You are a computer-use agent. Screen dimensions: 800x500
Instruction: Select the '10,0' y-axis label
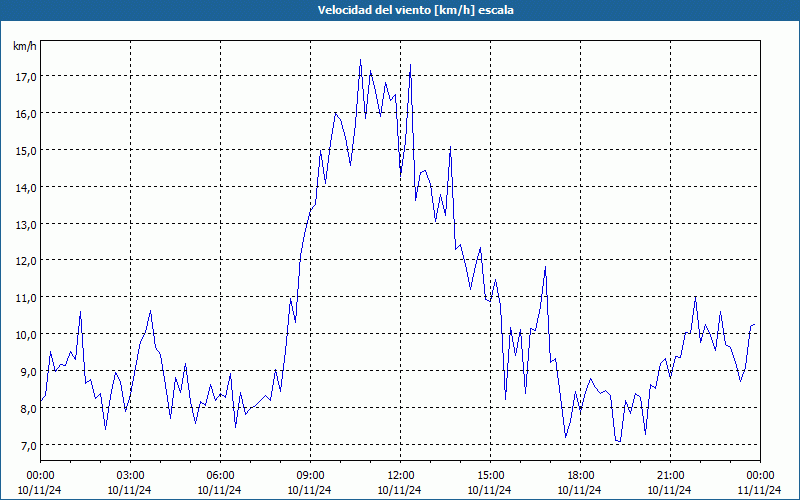(26, 335)
